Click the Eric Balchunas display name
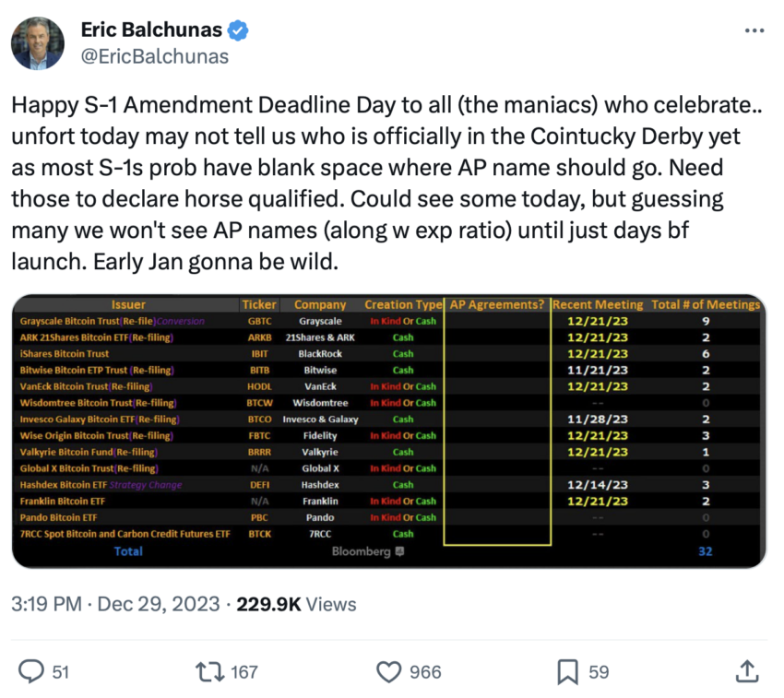This screenshot has width=784, height=698. [151, 30]
